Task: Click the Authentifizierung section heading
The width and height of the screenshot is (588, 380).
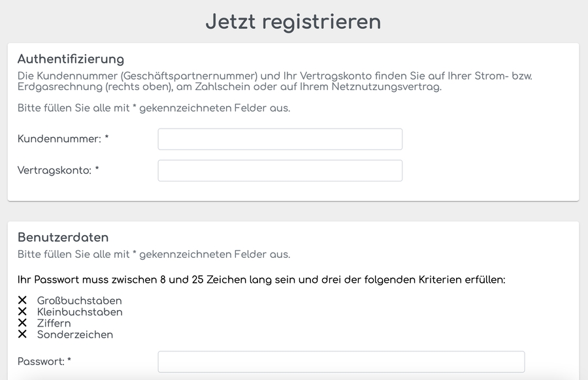Action: 71,59
